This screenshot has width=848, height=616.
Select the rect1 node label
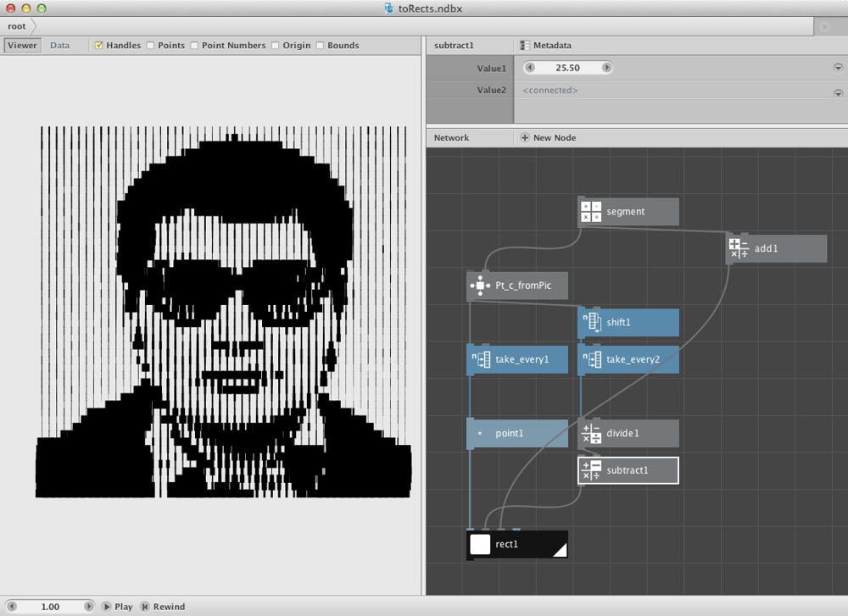click(506, 544)
